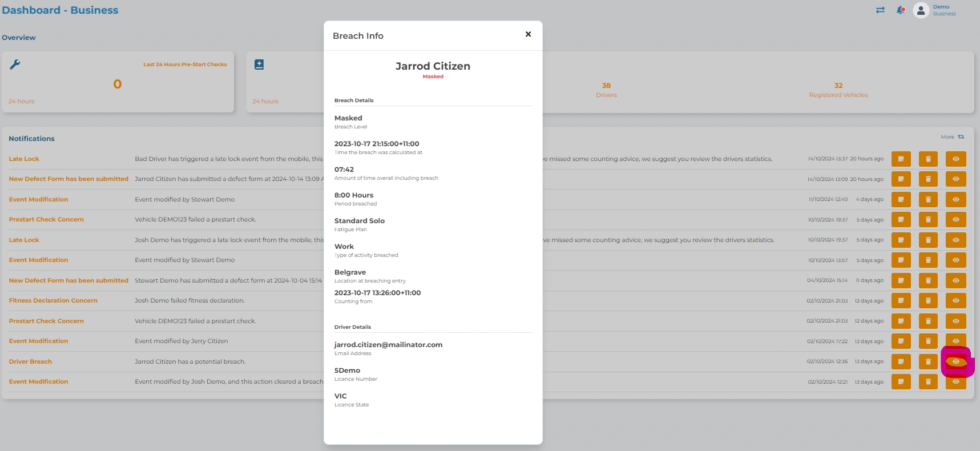Delete the defect form notification from 14/10/2024 13:09
The width and height of the screenshot is (980, 451).
(929, 179)
